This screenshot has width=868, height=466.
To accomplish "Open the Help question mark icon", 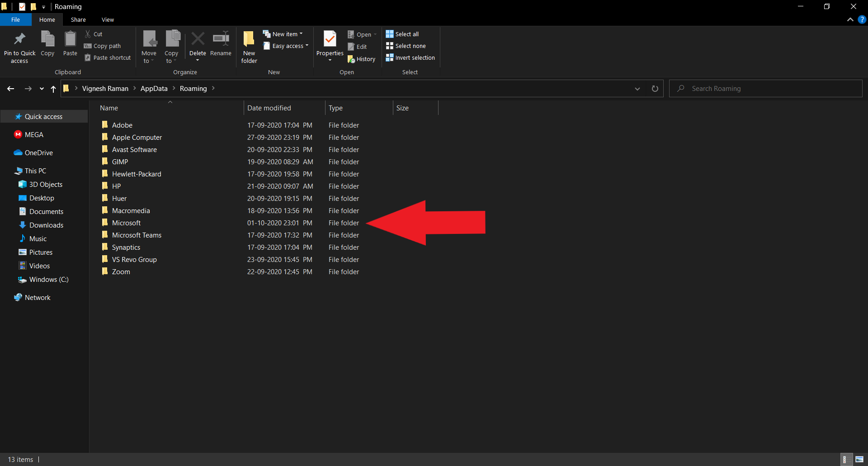I will [862, 19].
